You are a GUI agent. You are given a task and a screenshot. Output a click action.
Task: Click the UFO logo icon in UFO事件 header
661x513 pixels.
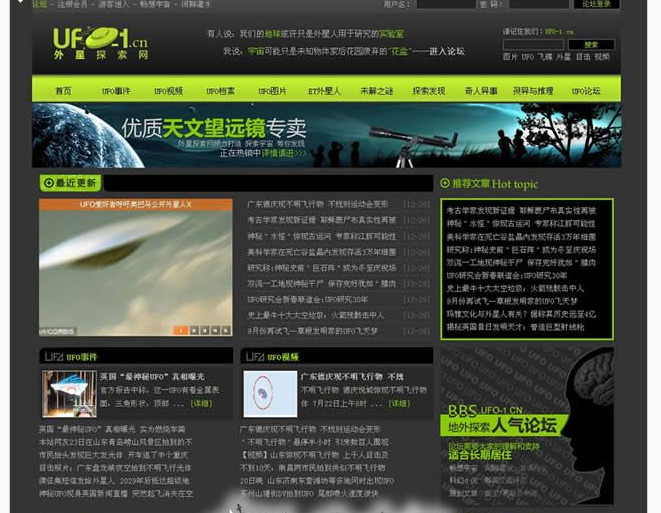53,357
